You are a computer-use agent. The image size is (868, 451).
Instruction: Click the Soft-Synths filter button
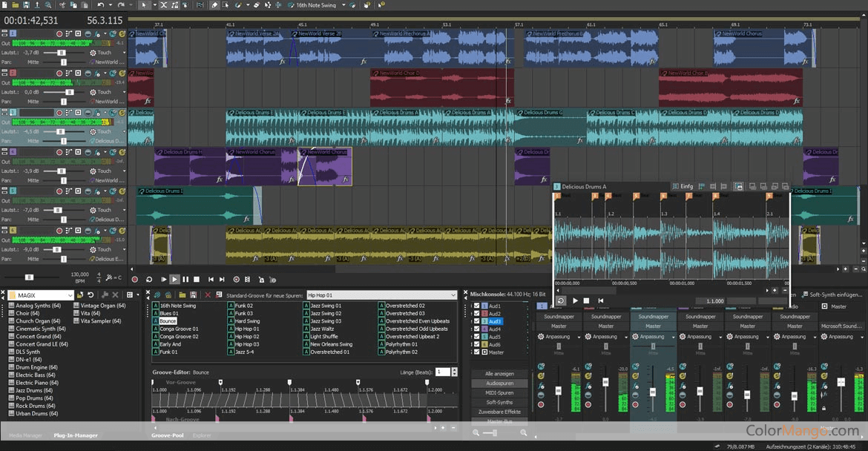[499, 402]
